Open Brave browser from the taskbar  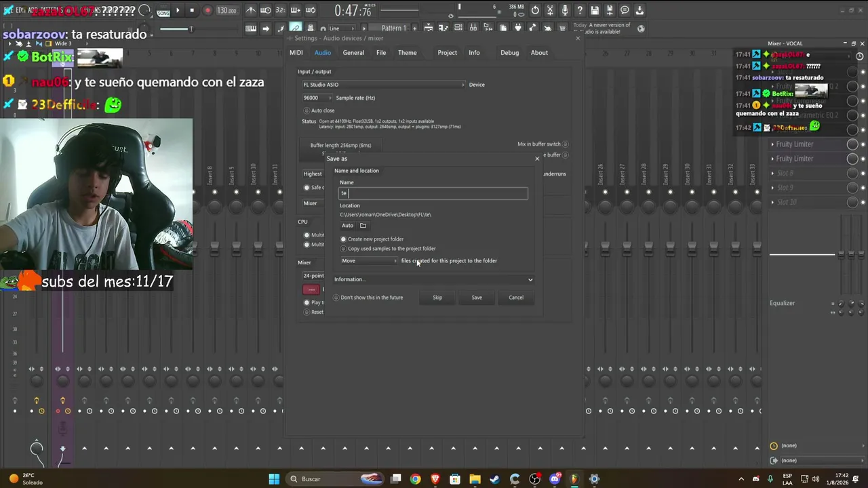pyautogui.click(x=435, y=479)
